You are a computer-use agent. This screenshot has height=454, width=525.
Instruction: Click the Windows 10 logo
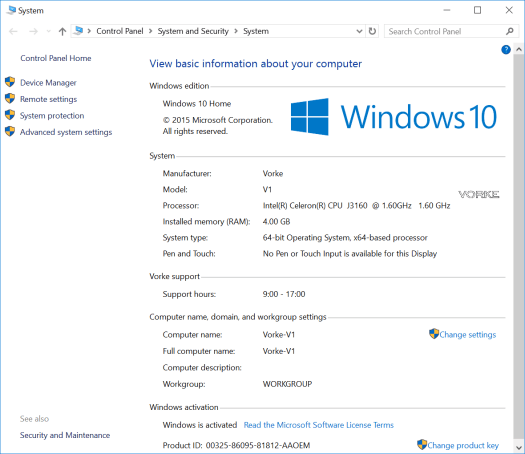394,117
